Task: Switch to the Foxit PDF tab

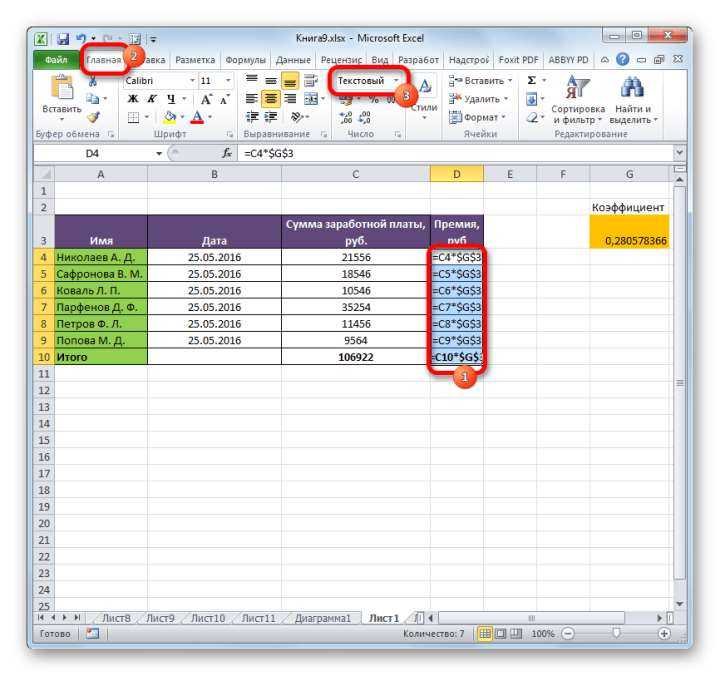Action: (x=518, y=60)
